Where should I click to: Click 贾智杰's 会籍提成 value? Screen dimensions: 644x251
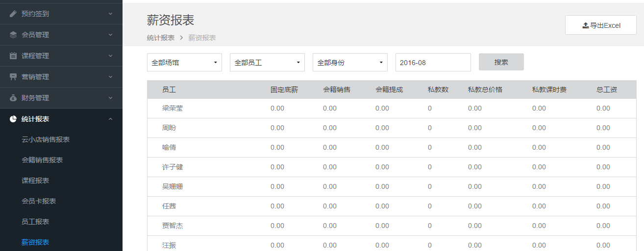click(x=382, y=226)
